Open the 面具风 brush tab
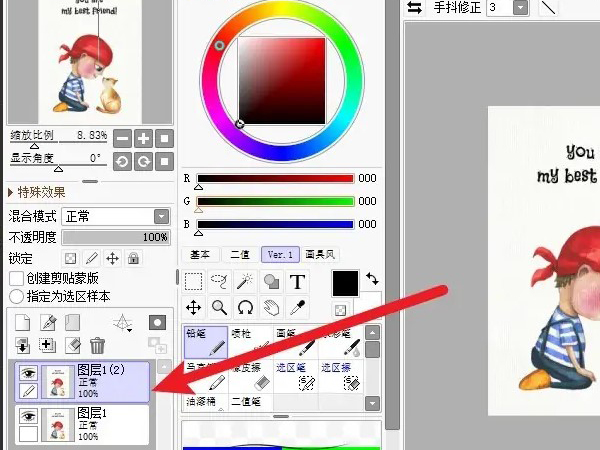 (320, 255)
